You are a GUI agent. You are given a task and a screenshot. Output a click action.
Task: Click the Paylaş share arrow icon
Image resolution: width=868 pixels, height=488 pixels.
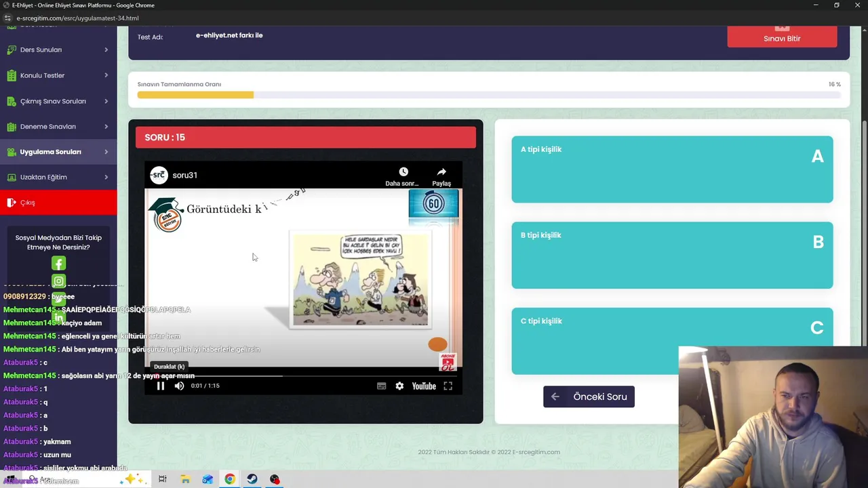point(441,172)
